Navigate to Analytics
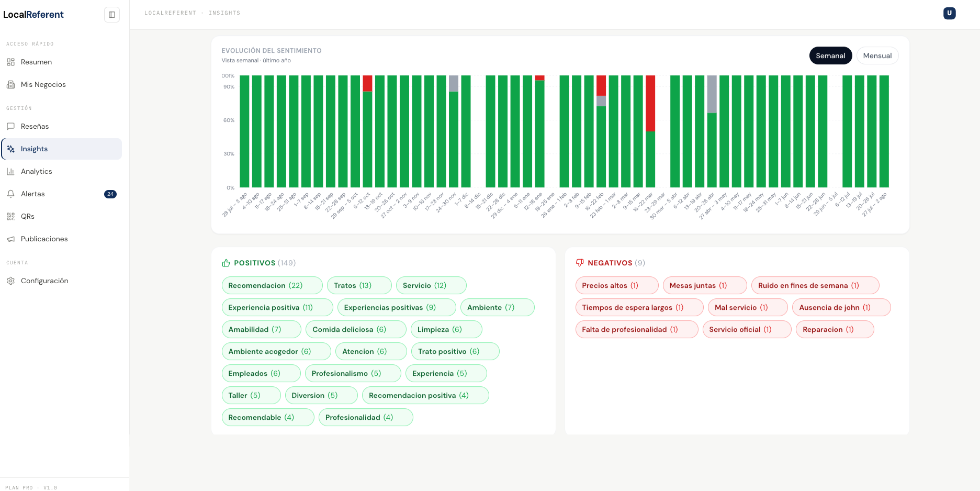The image size is (980, 491). (62, 171)
